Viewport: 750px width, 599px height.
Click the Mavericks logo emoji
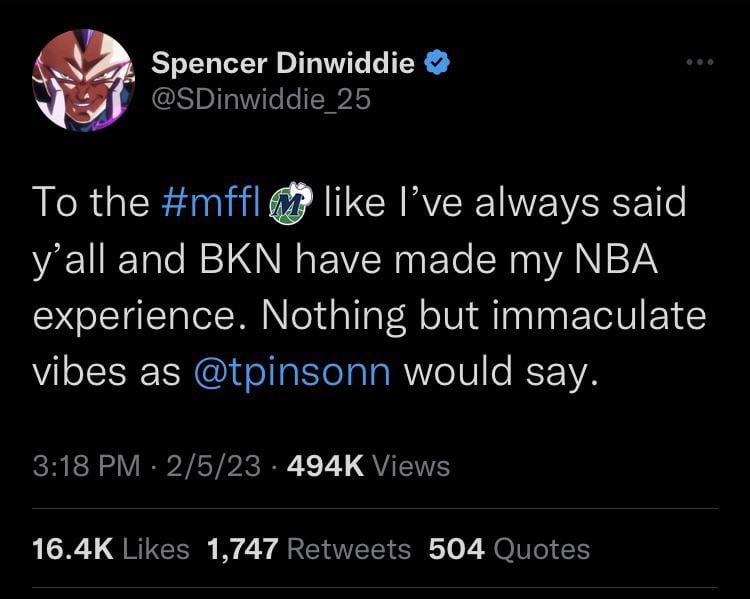[290, 204]
